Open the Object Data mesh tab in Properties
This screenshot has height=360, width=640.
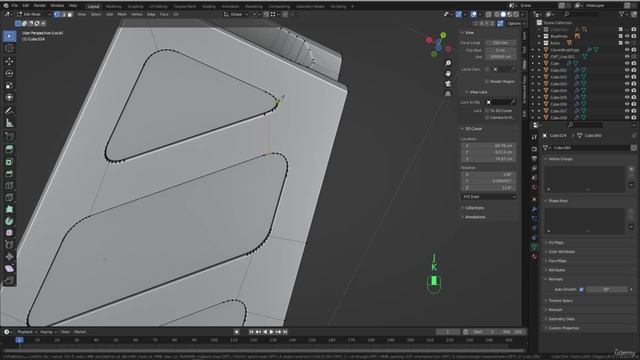[534, 247]
